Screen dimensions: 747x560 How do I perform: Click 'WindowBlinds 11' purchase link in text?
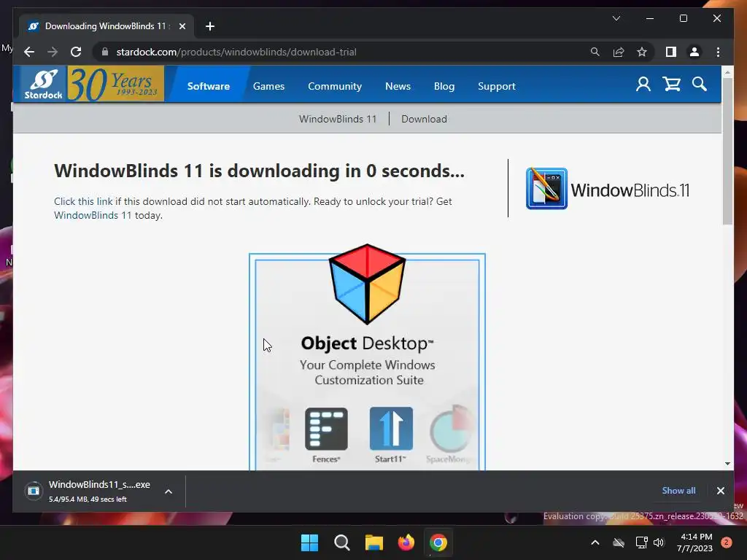(93, 215)
